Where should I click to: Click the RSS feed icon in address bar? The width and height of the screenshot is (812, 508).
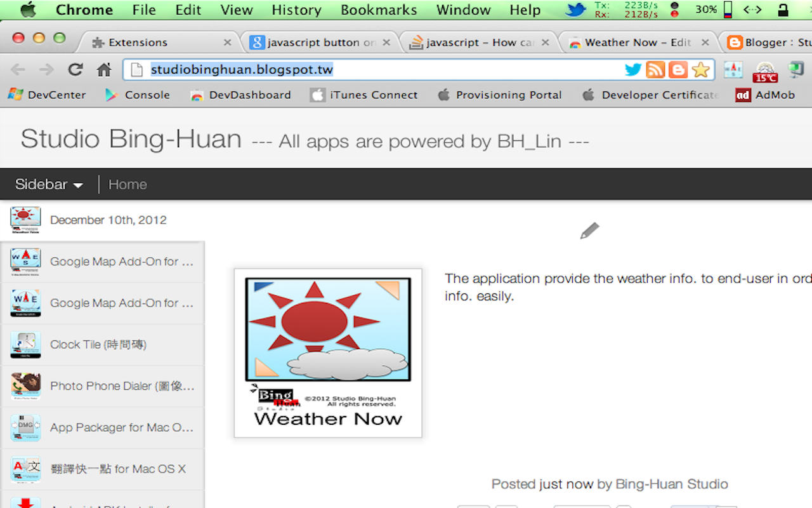(655, 69)
